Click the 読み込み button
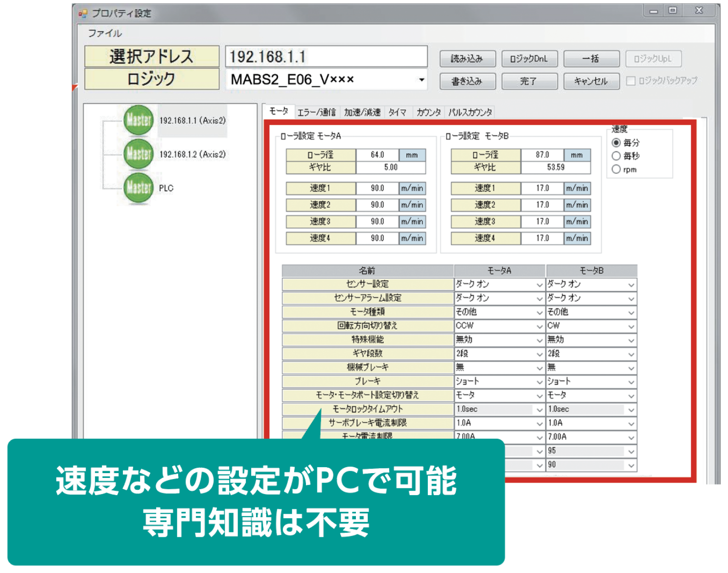This screenshot has width=728, height=573. pyautogui.click(x=467, y=59)
